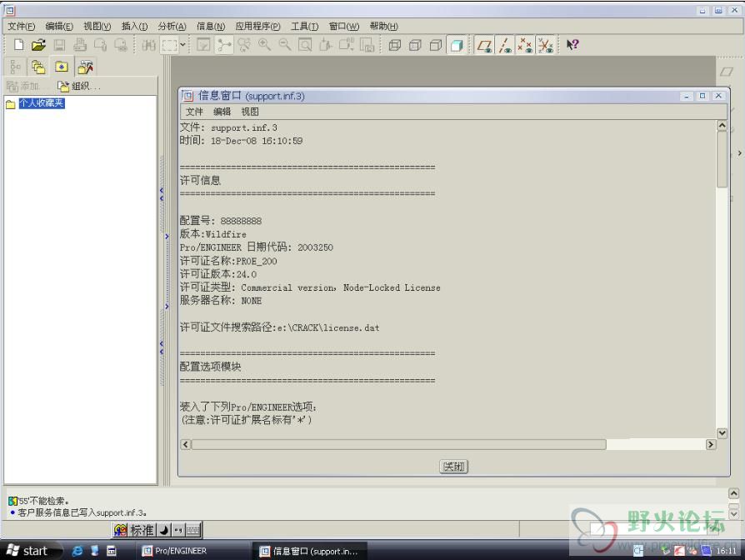This screenshot has height=560, width=745.
Task: Open the 应用程序(P) main menu
Action: 258,27
